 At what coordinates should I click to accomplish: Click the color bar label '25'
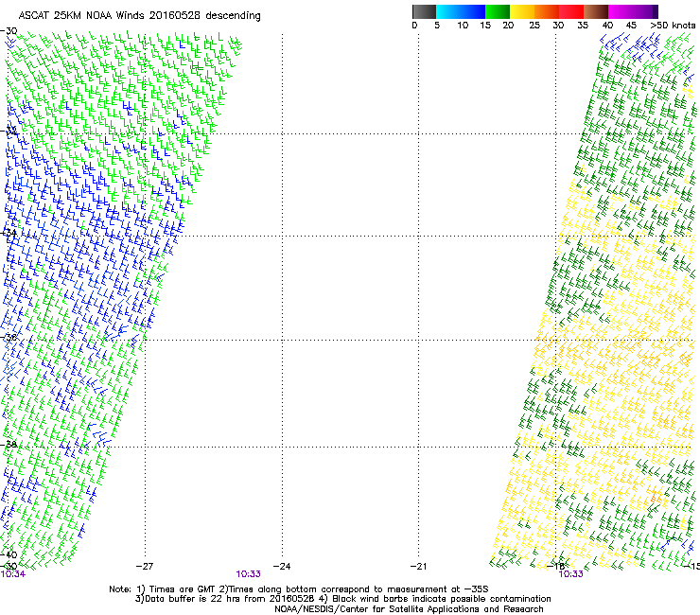coord(534,26)
